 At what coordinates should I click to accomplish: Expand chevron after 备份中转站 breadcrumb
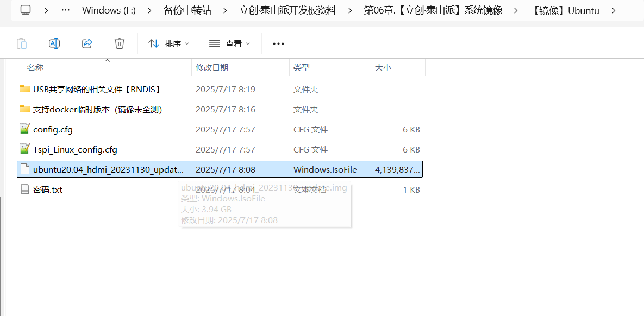point(225,10)
